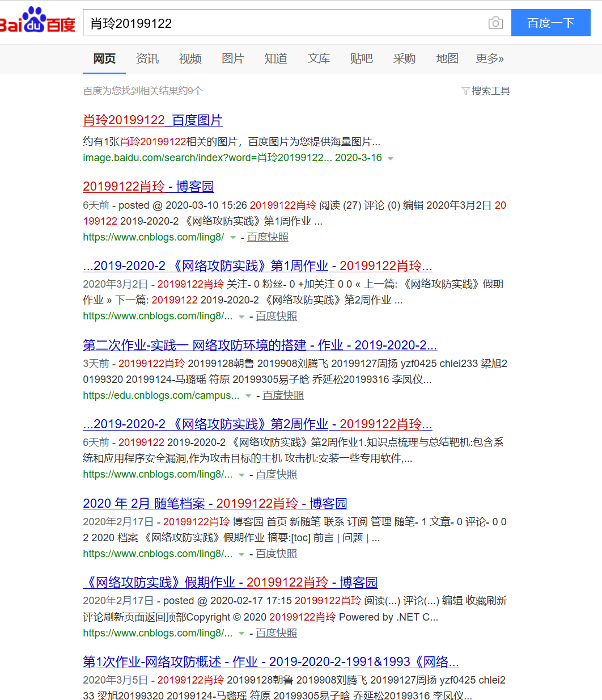Viewport: 602px width, 700px height.
Task: Click the search tools filter icon
Action: click(465, 91)
